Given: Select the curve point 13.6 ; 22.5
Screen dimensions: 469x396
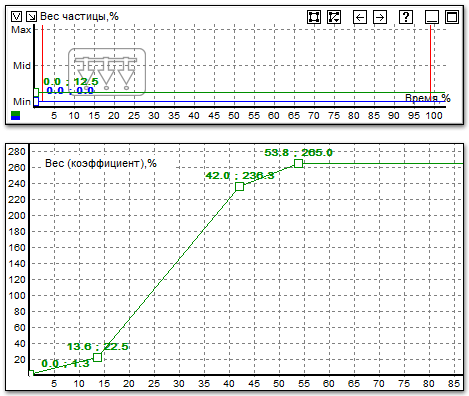Looking at the screenshot, I should (97, 357).
